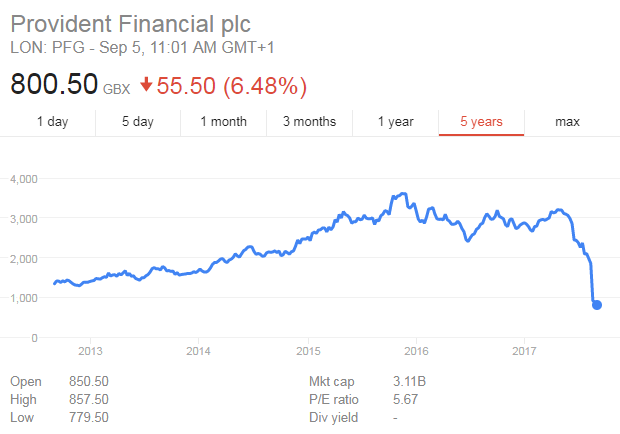Switch to the 1 year tab
The width and height of the screenshot is (620, 434).
395,122
